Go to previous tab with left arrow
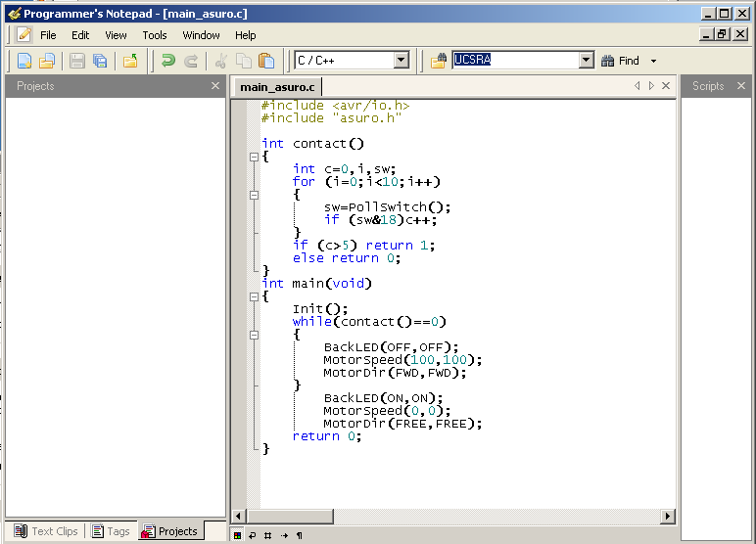This screenshot has width=756, height=544. (x=638, y=86)
